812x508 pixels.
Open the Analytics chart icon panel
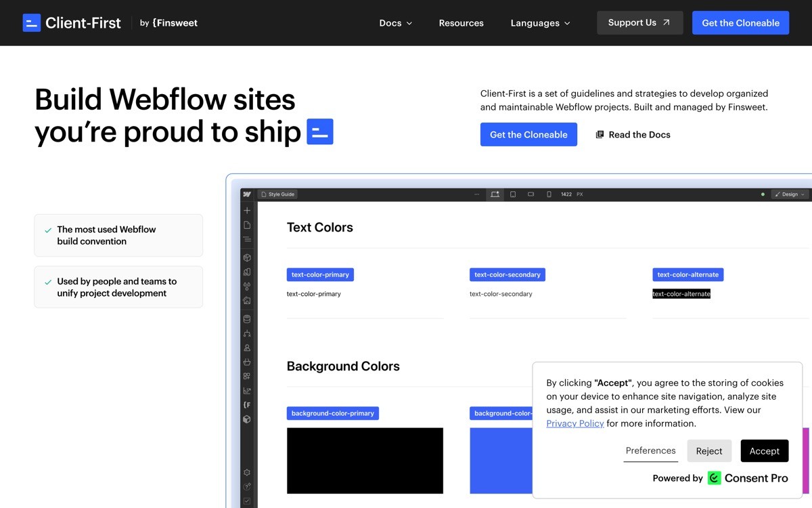(x=247, y=391)
